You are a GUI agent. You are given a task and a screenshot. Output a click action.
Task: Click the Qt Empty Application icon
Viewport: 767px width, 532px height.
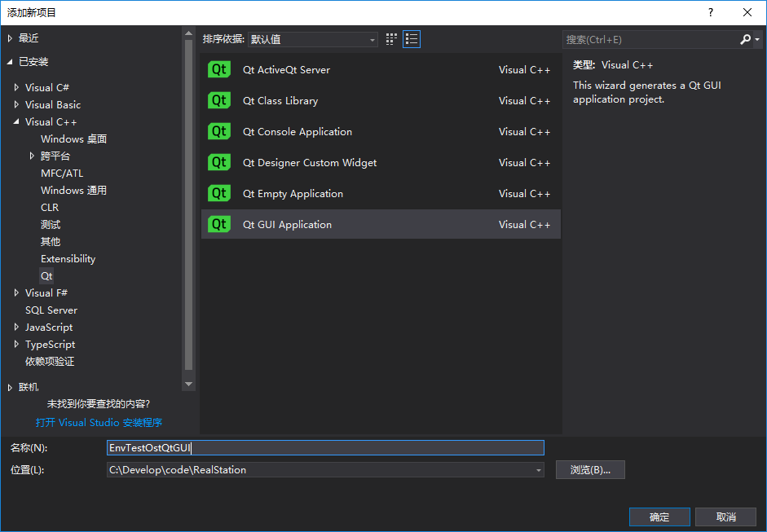[218, 193]
